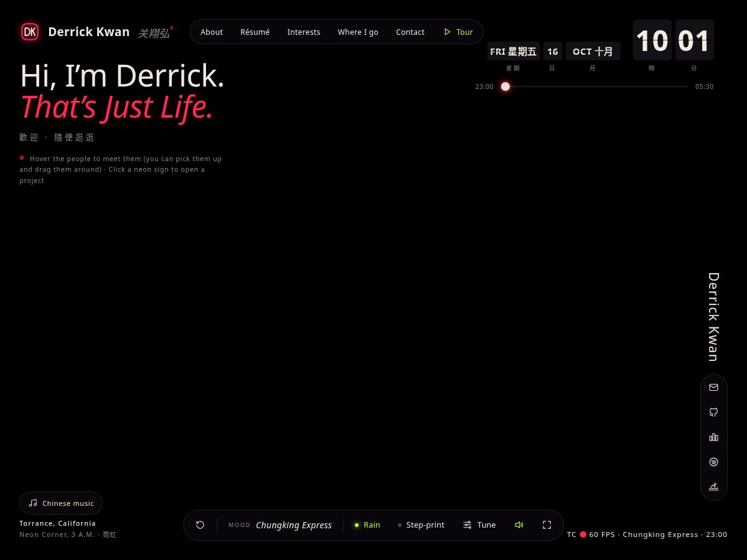The width and height of the screenshot is (747, 560).
Task: Click the date tile showing 16
Action: coord(553,52)
